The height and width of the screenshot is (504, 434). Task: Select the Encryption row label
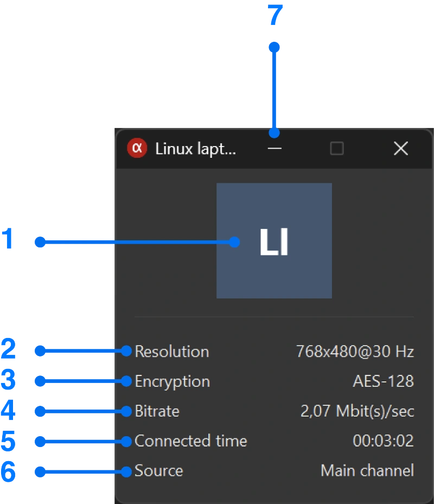pos(171,381)
